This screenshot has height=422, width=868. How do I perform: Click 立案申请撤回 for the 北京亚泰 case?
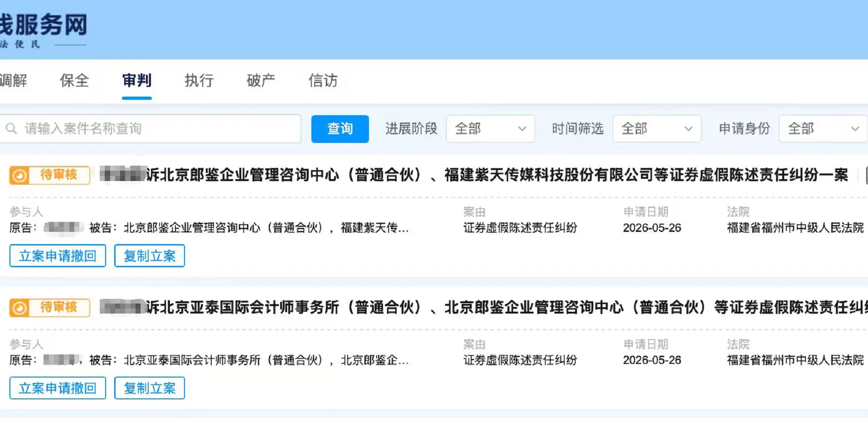tap(58, 388)
